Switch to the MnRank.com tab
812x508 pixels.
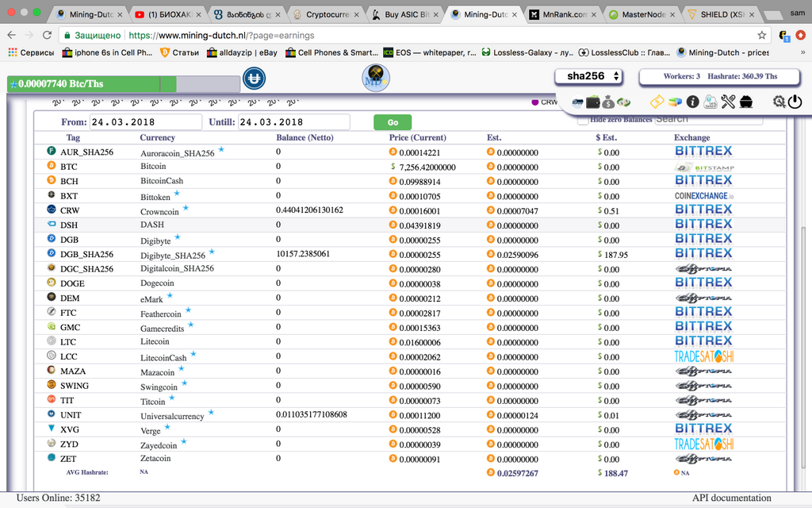coord(563,14)
